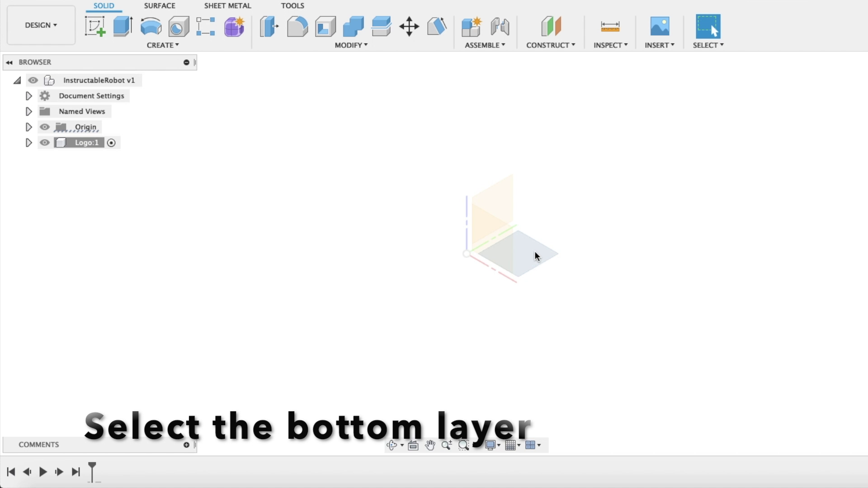Click the Fillet tool icon
The height and width of the screenshot is (488, 868).
(x=297, y=26)
